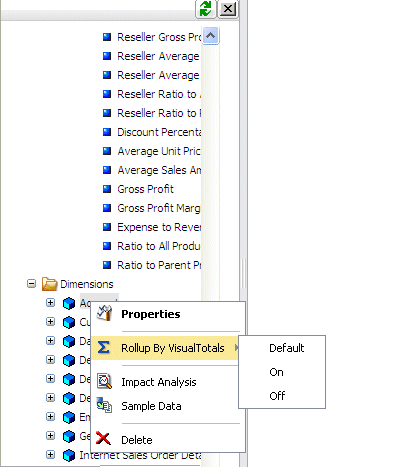Expand the Internet Sales Order dimension node
Screen dimensions: 408x467
pyautogui.click(x=50, y=455)
